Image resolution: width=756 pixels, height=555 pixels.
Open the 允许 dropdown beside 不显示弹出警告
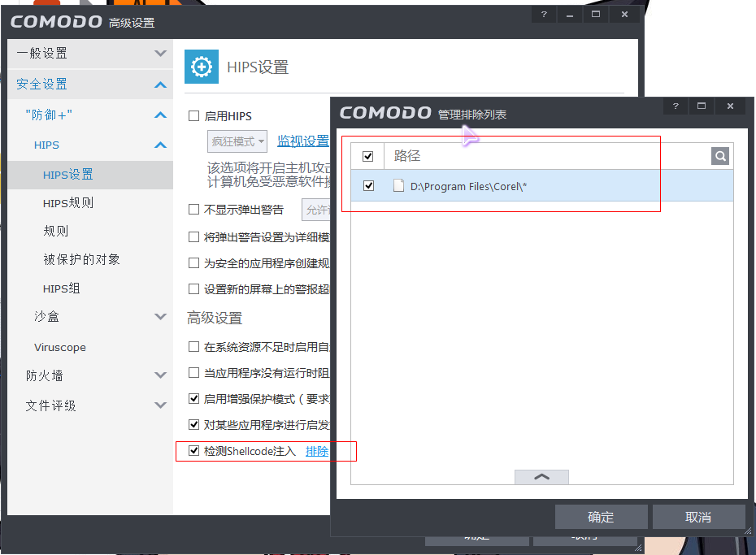(316, 210)
